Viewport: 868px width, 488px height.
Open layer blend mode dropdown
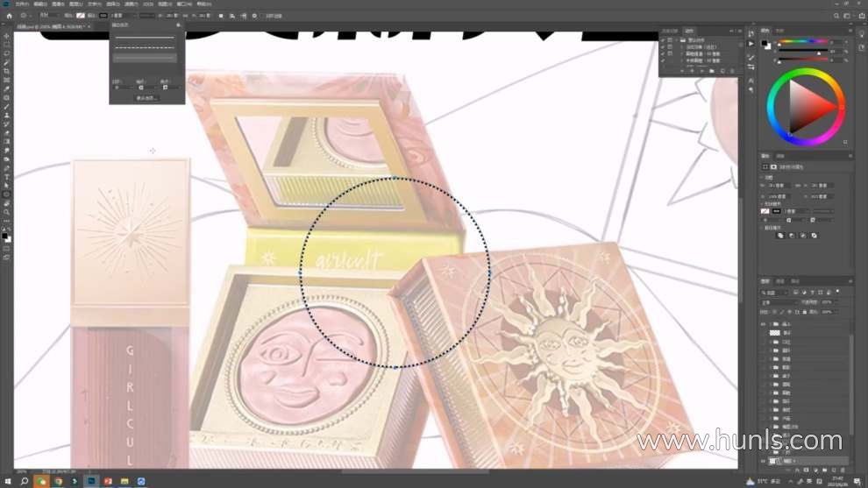click(780, 302)
